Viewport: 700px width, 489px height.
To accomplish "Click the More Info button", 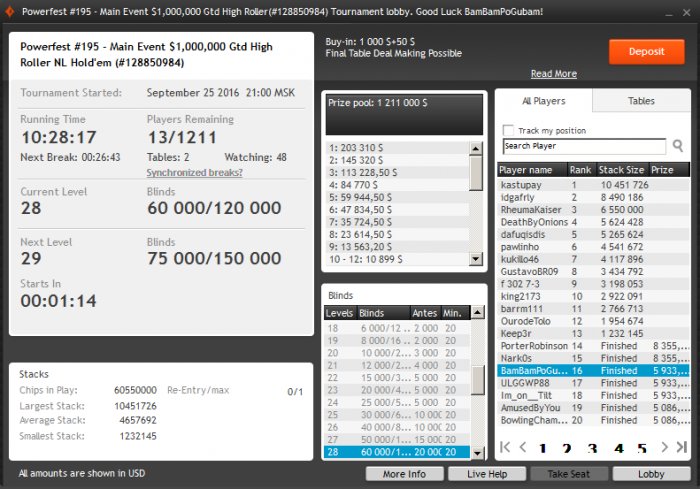I will [404, 474].
